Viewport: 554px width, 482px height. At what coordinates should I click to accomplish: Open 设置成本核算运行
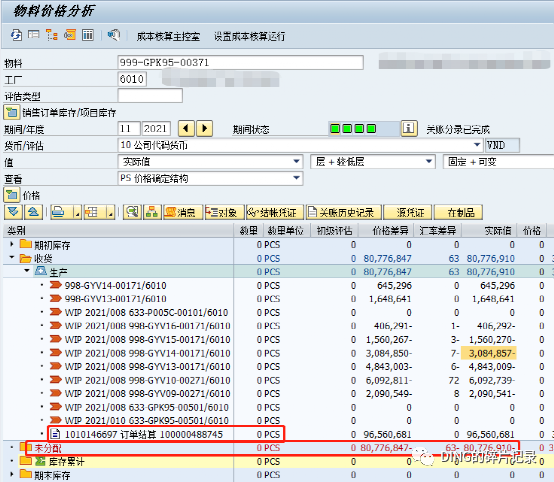(249, 36)
